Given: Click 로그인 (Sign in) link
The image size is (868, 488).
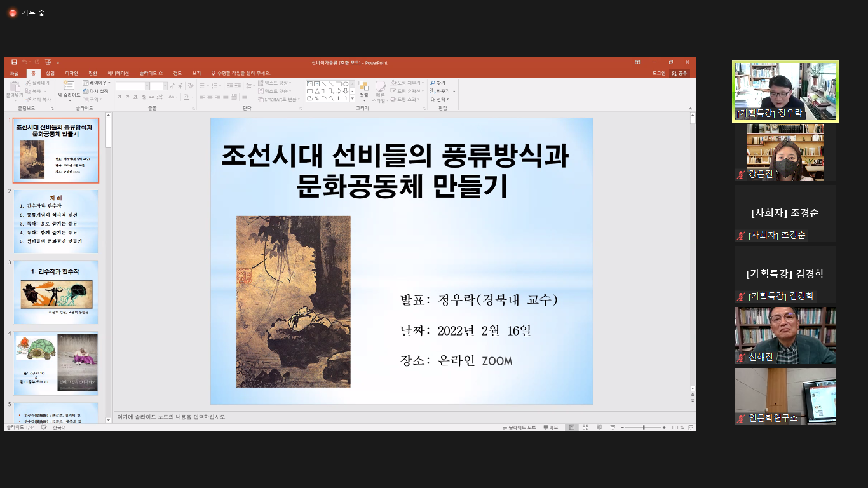Looking at the screenshot, I should (x=659, y=73).
